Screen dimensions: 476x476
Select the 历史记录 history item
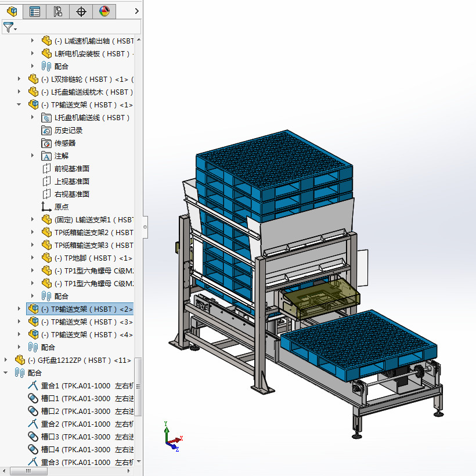(x=68, y=131)
